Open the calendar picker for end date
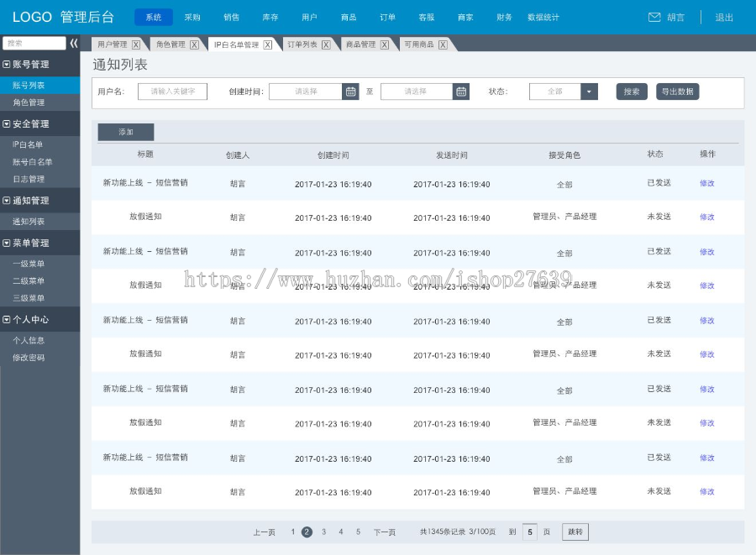The width and height of the screenshot is (756, 555). [459, 92]
